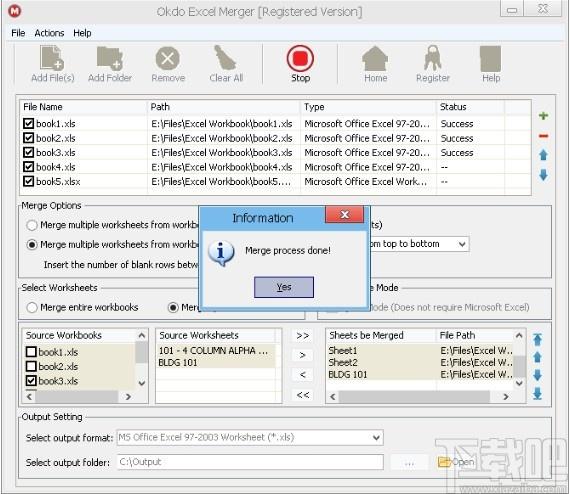Uncheck book5.xlsx in file list
This screenshot has width=570, height=494.
28,181
